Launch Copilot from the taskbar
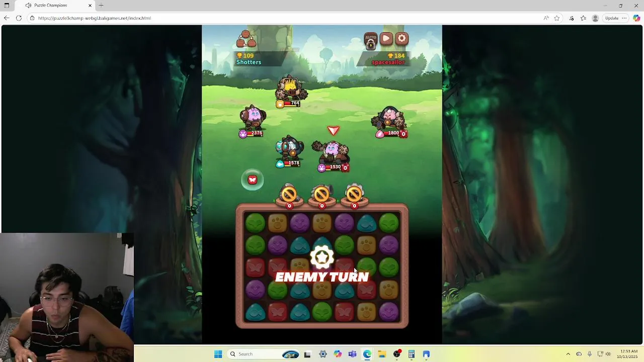Viewport: 644px width, 362px height. click(338, 354)
